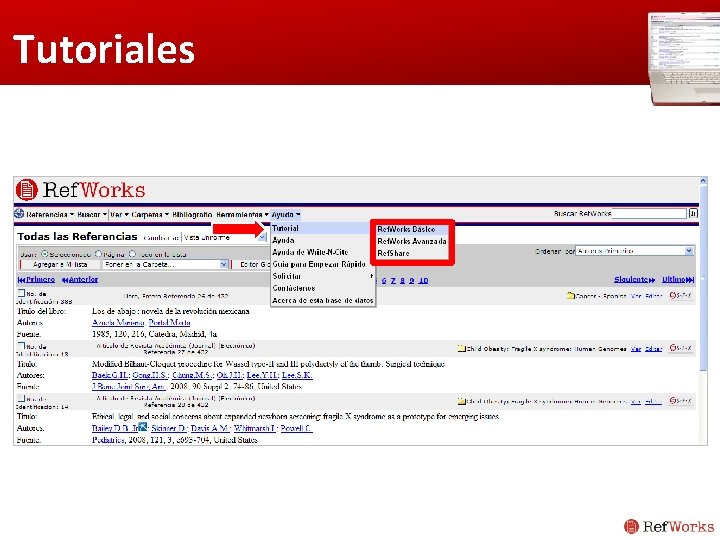
Task: Open the Carpetas dropdown menu
Action: coord(150,214)
